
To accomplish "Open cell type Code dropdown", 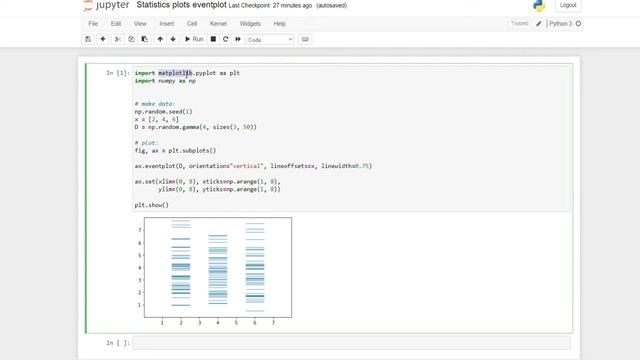I will click(270, 40).
